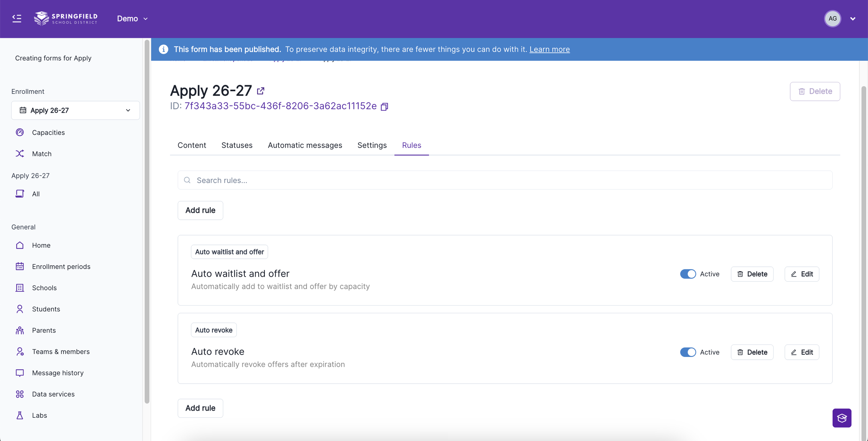Open Data services page
Image resolution: width=868 pixels, height=441 pixels.
pyautogui.click(x=53, y=394)
